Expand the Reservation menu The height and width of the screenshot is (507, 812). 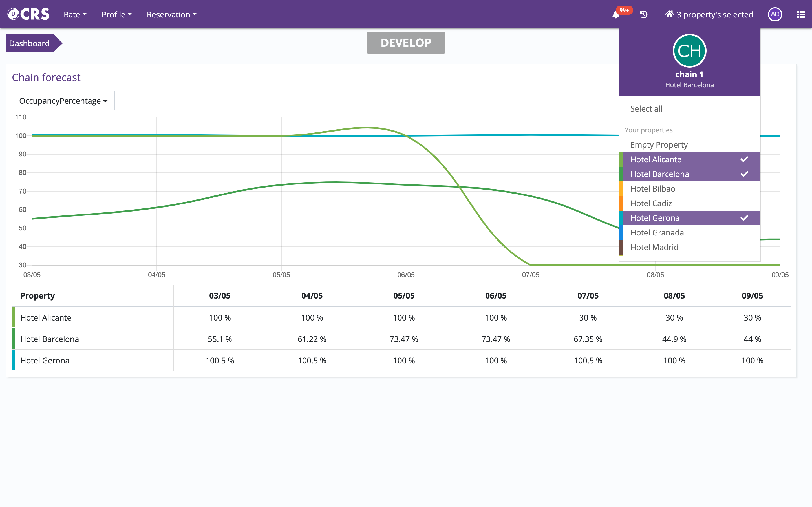171,14
